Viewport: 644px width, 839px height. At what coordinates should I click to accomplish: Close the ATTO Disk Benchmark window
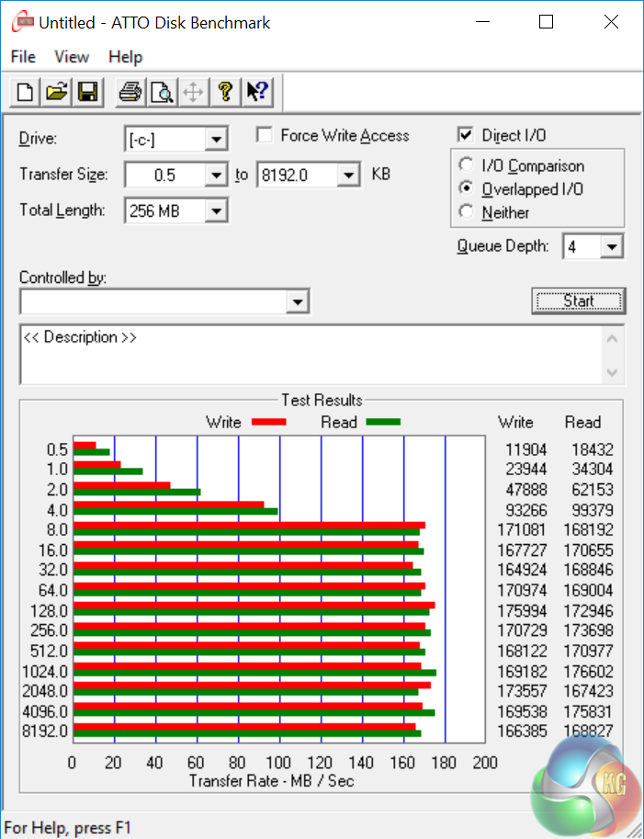point(611,21)
